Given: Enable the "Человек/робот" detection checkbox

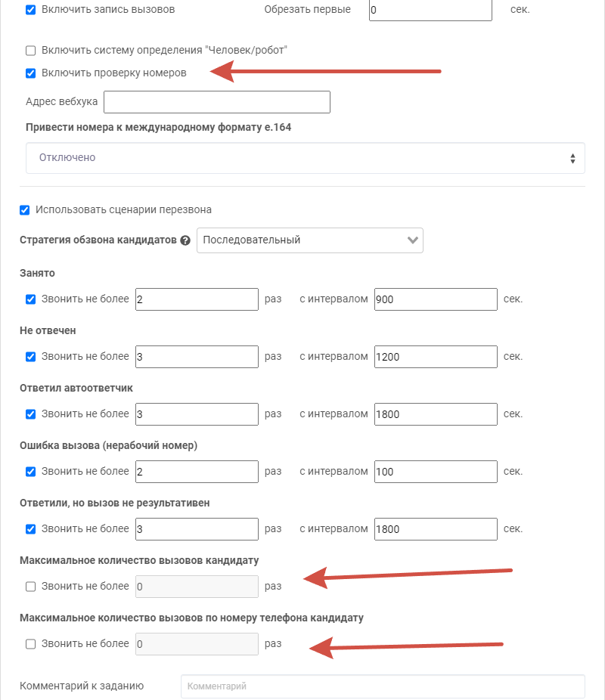Looking at the screenshot, I should click(31, 51).
